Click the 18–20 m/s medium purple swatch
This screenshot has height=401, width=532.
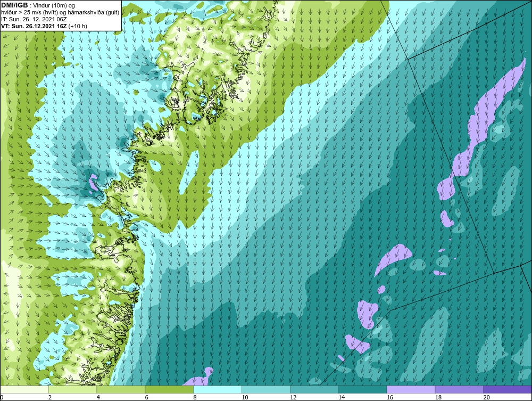tap(460, 389)
